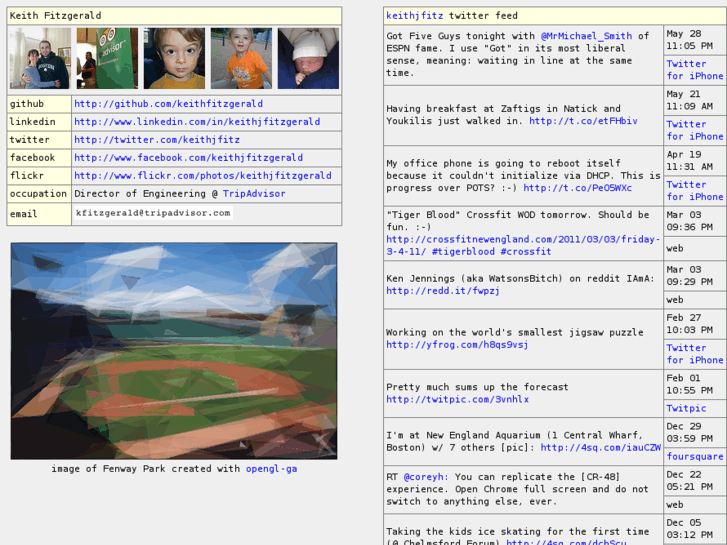Follow the t.co/PeOSWXc link
Image resolution: width=727 pixels, height=545 pixels.
(x=577, y=188)
